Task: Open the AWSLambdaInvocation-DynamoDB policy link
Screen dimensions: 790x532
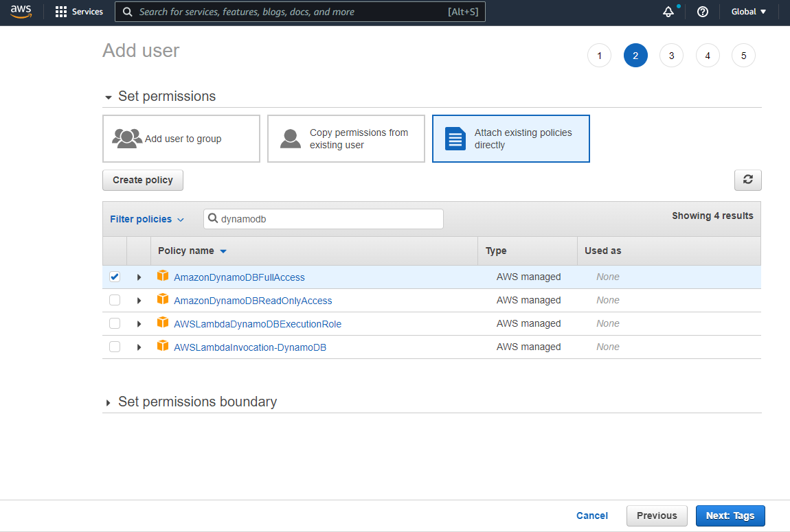Action: [x=250, y=347]
